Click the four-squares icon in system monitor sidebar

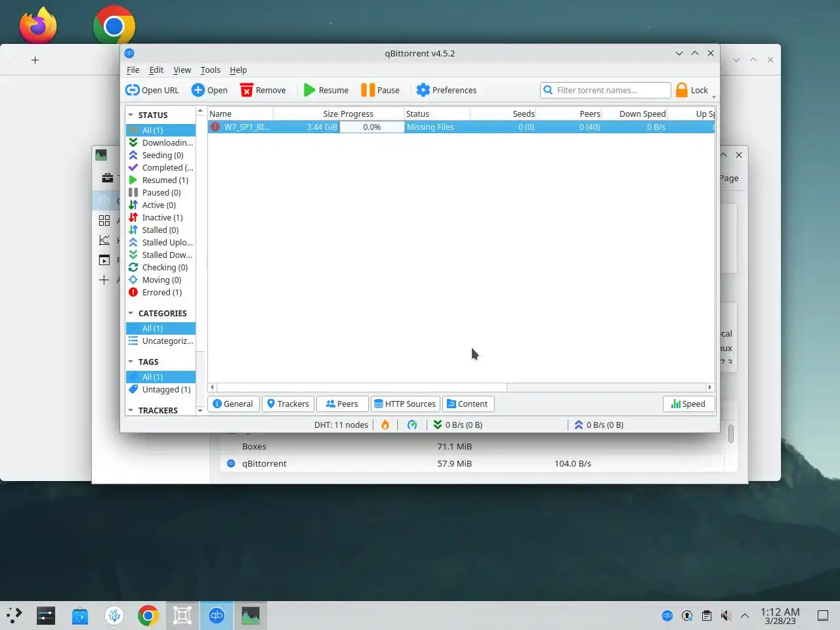coord(104,220)
